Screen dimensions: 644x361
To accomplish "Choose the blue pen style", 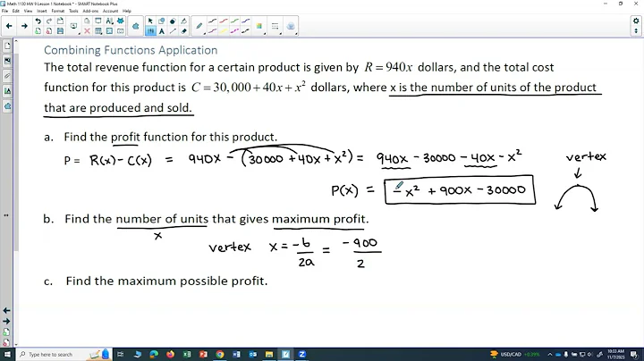I will coord(246,21).
